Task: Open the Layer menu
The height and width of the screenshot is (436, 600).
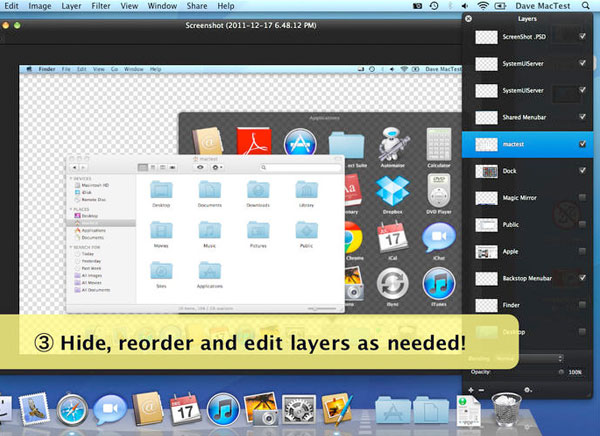Action: click(71, 6)
